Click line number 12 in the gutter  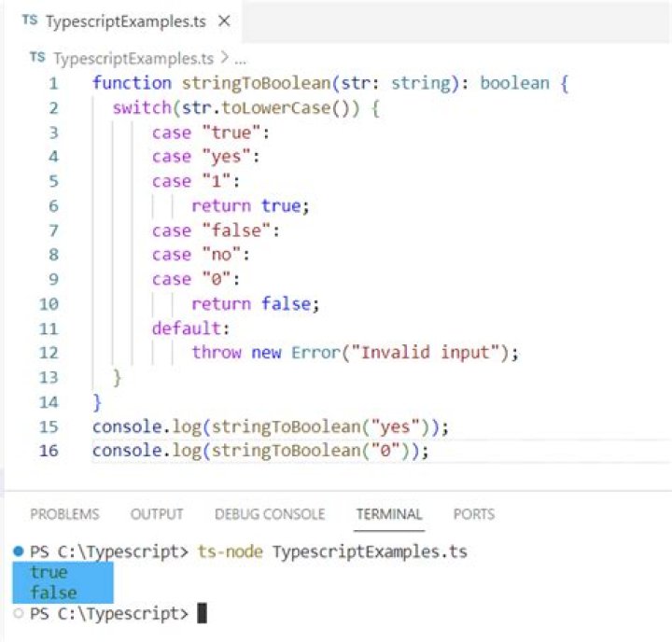point(49,353)
